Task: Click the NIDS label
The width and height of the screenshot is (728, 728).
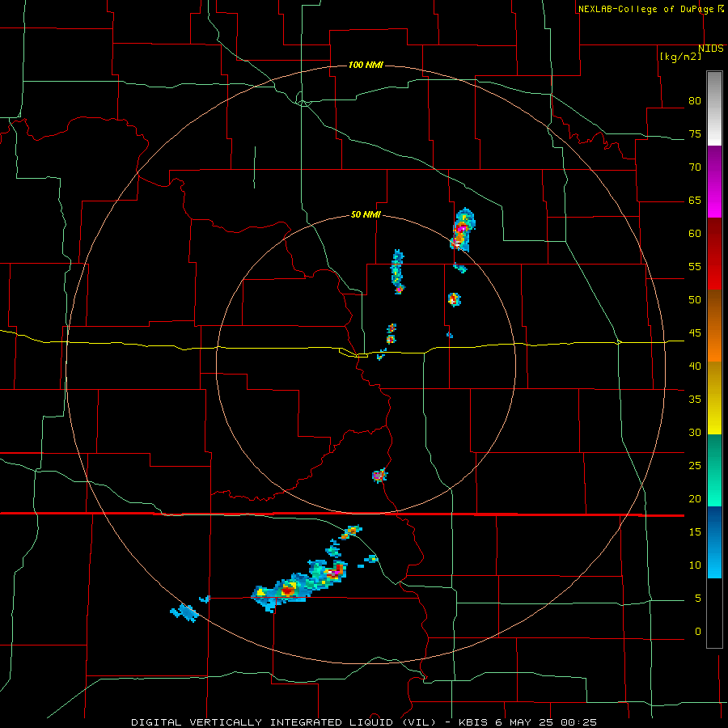Action: (710, 49)
